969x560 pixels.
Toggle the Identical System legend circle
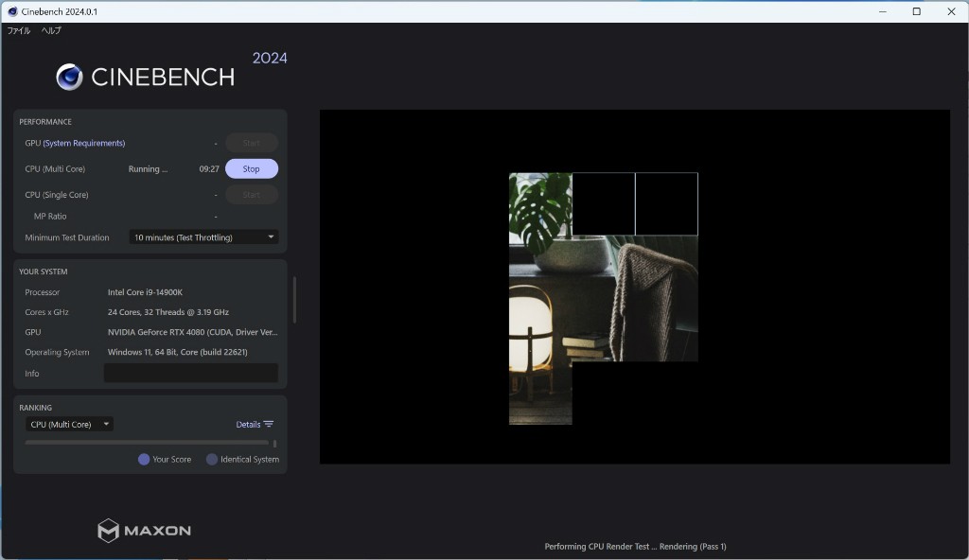point(212,460)
